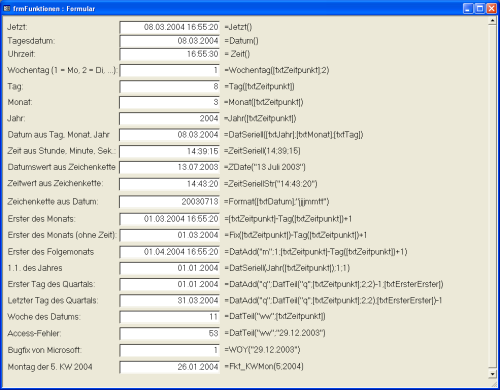Select the Montag der 5. KW 2004 field
The height and width of the screenshot is (390, 500).
169,367
